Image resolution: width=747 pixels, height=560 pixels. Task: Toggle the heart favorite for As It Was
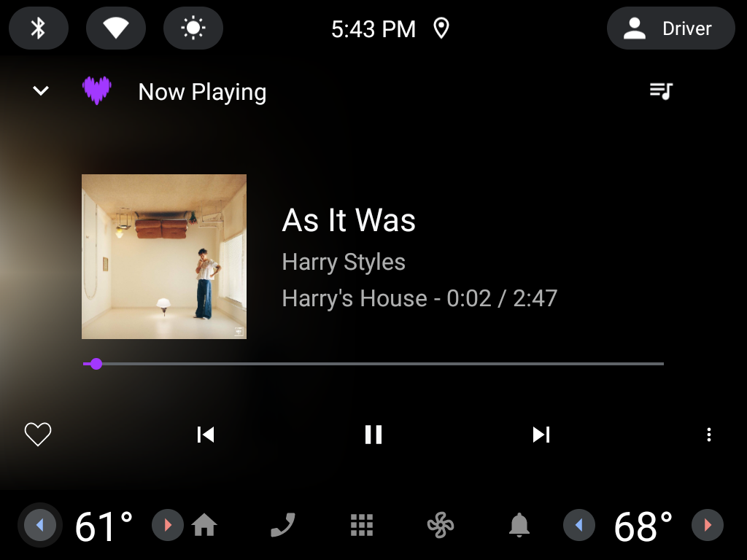[x=38, y=435]
